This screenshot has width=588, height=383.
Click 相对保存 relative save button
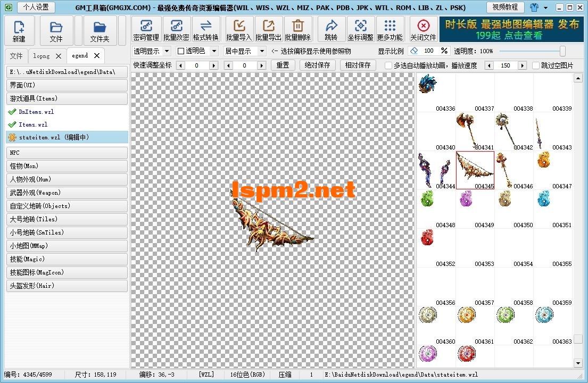358,65
